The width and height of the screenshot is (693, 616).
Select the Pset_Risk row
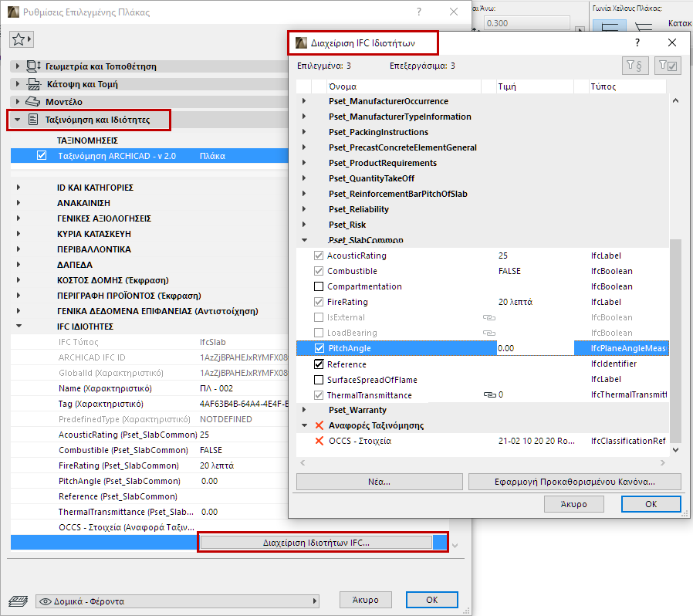(x=482, y=225)
